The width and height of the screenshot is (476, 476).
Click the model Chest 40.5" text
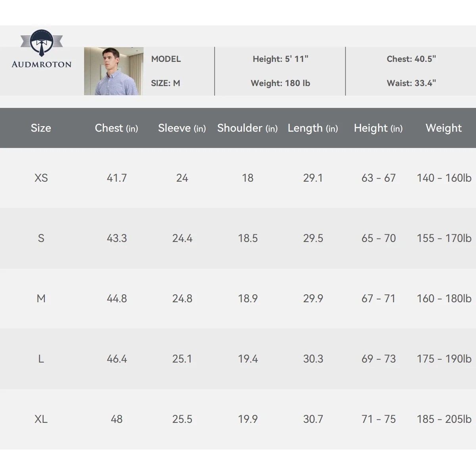coord(411,59)
